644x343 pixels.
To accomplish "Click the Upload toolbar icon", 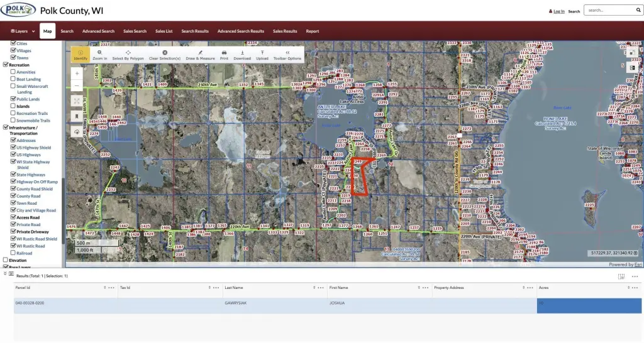I will click(262, 55).
